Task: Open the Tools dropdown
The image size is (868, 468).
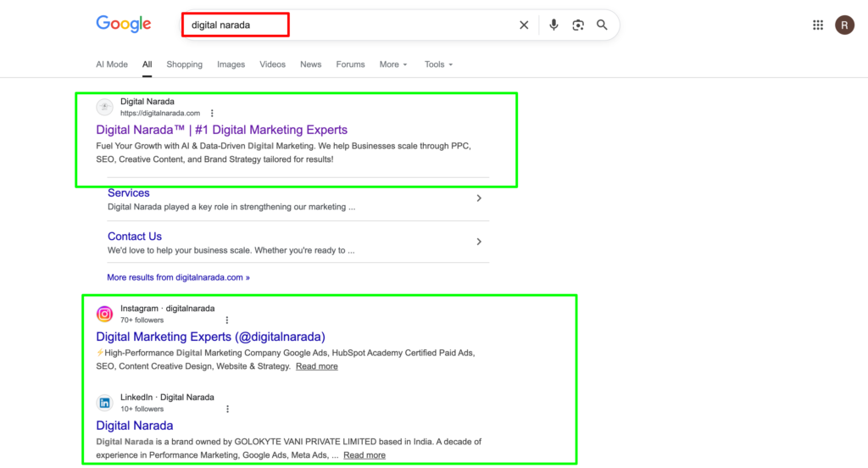Action: pyautogui.click(x=438, y=64)
